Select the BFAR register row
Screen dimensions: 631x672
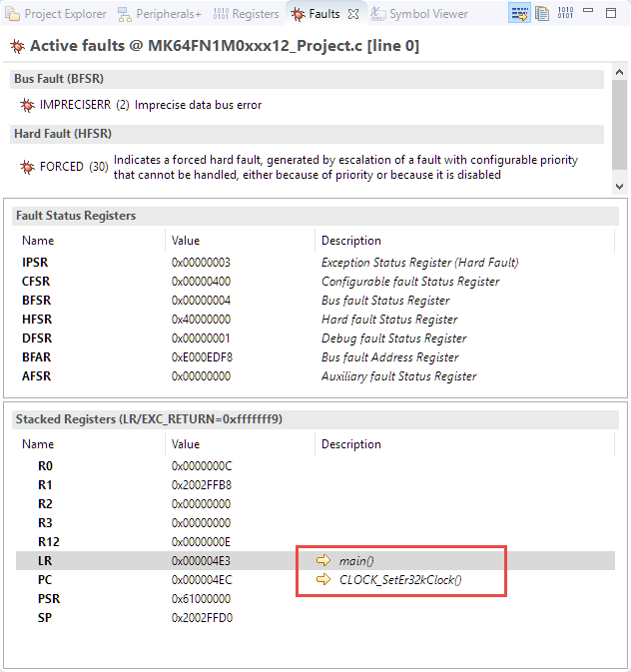36,357
